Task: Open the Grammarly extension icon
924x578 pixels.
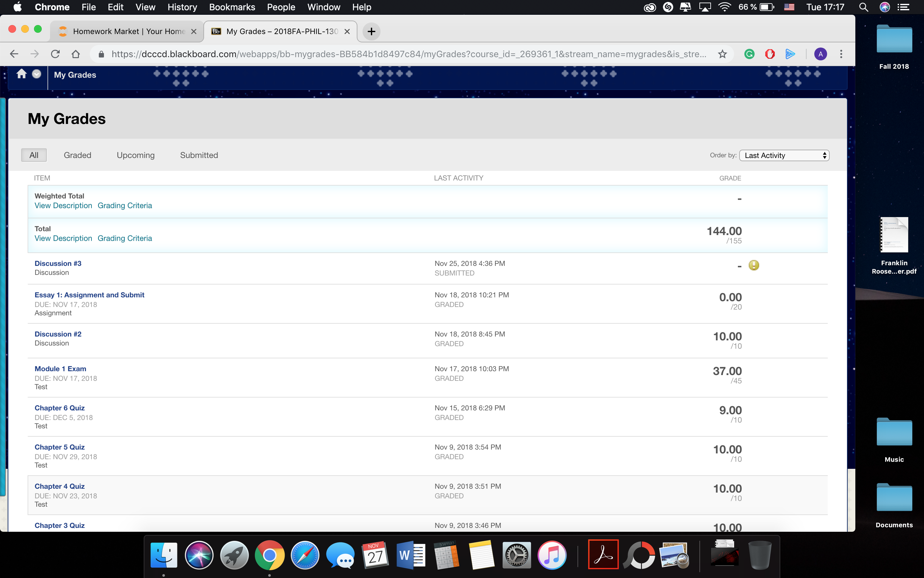Action: [x=749, y=54]
